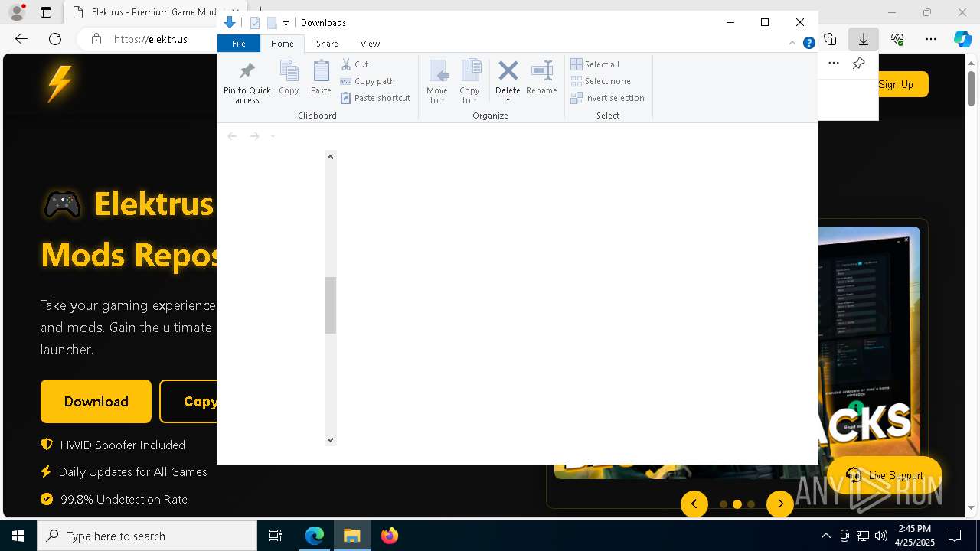
Task: Select Cut in the Clipboard group
Action: (x=354, y=64)
